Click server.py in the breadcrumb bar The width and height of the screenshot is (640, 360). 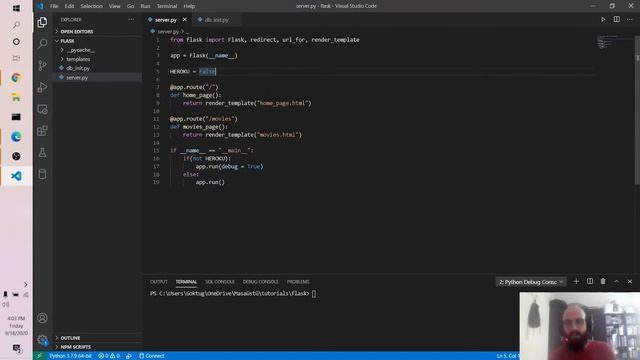point(168,31)
